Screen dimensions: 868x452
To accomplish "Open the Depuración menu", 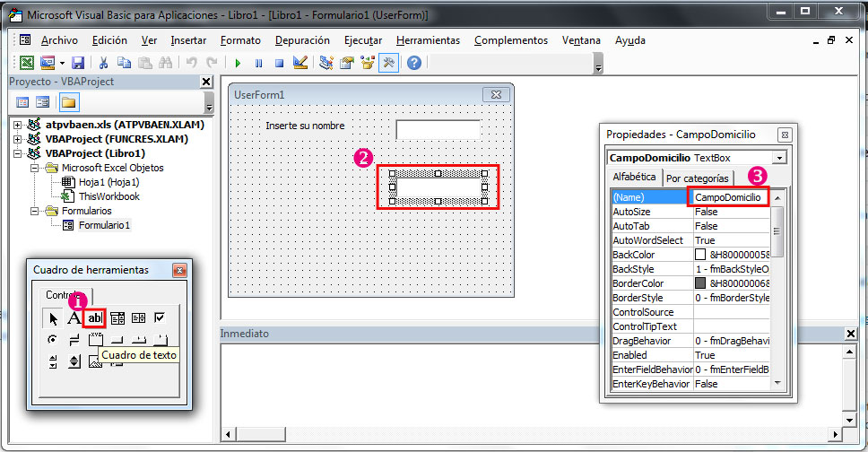I will point(302,40).
